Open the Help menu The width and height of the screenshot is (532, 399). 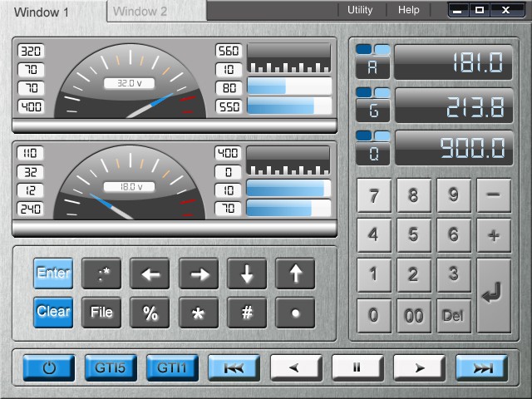(x=409, y=10)
